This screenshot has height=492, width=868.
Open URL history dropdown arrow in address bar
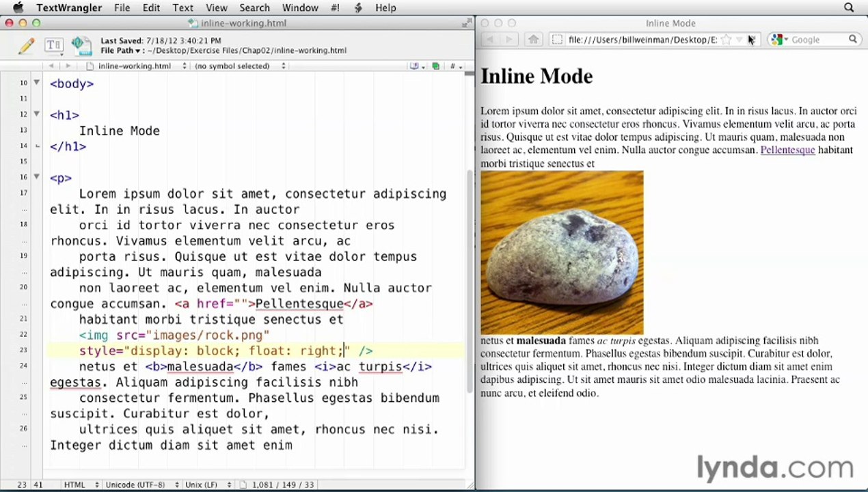click(x=739, y=40)
